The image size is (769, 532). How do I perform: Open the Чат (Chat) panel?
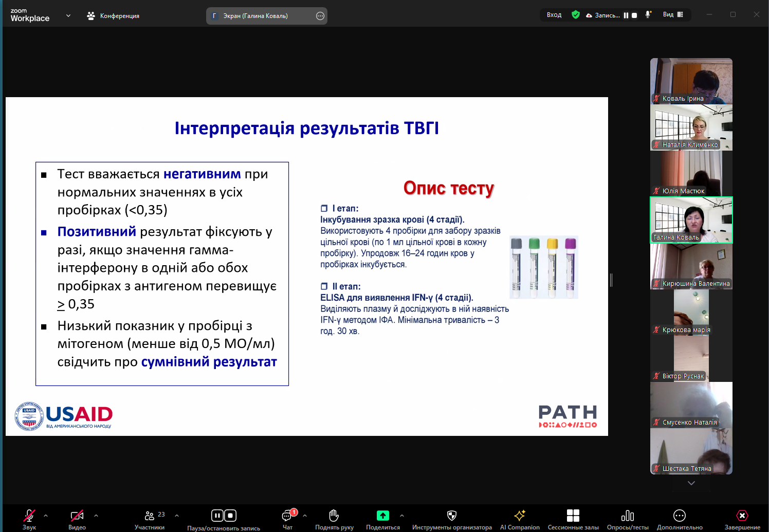point(287,516)
